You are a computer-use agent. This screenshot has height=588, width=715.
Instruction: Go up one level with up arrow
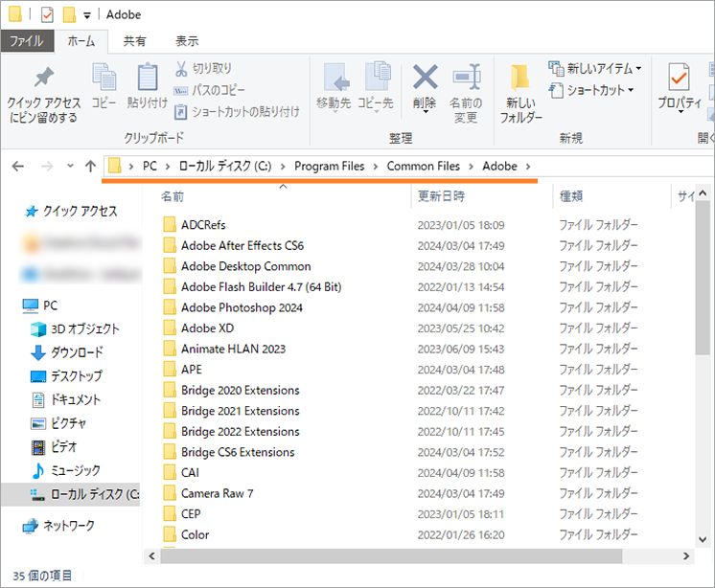(x=90, y=167)
